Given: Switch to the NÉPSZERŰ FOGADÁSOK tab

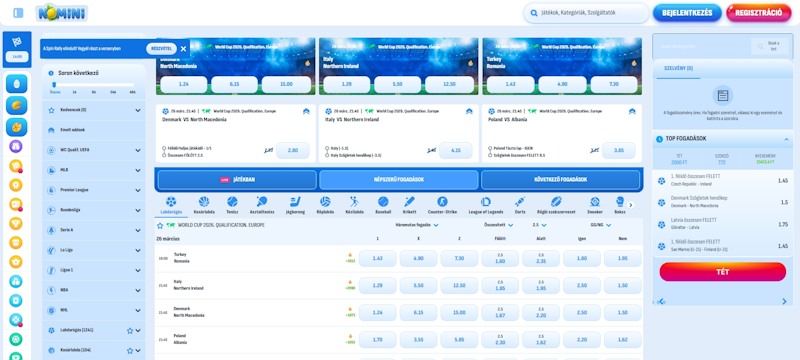Looking at the screenshot, I should pyautogui.click(x=398, y=179).
